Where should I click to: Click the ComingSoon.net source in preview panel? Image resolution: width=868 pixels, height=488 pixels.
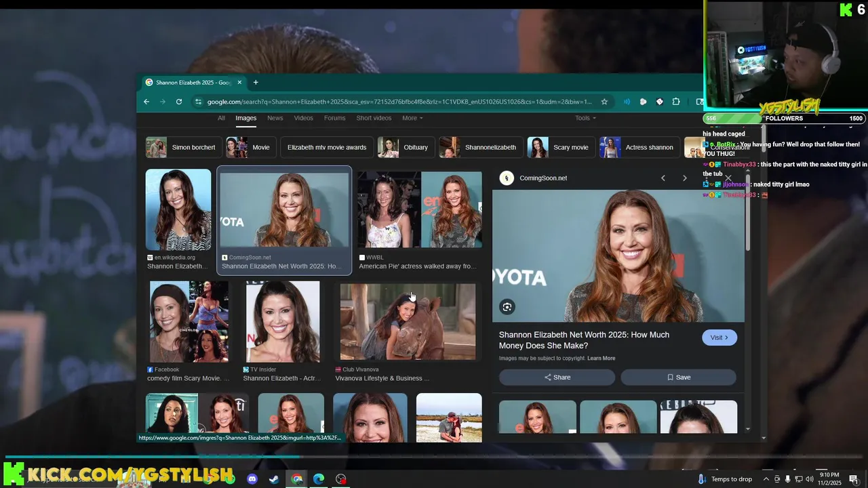(542, 178)
